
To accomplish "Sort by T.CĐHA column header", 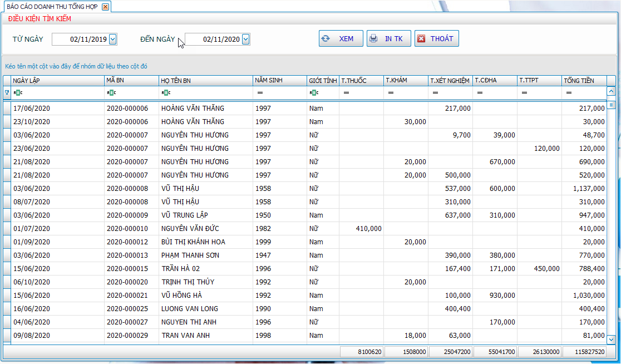I will point(495,80).
